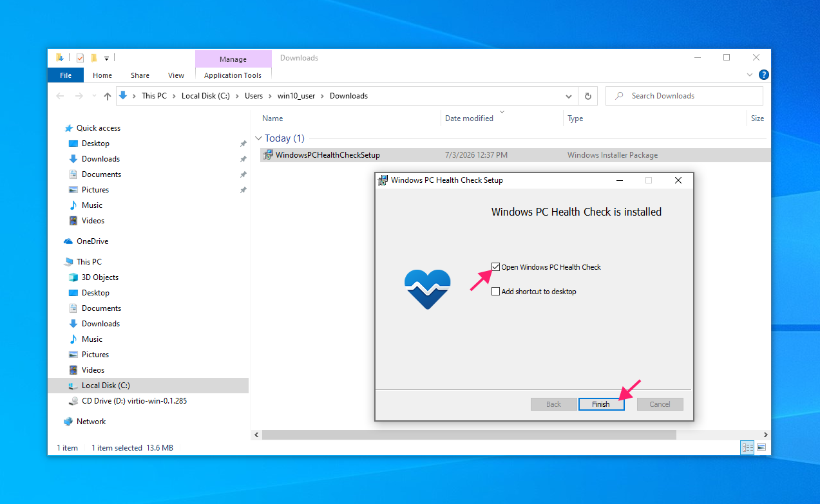820x504 pixels.
Task: Open Downloads under Quick access
Action: [100, 159]
